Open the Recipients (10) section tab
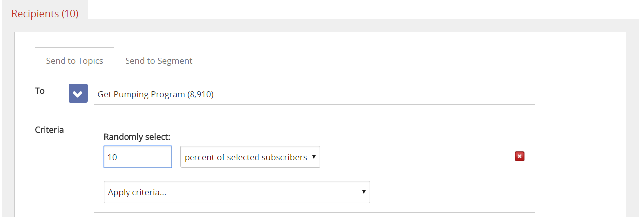 pyautogui.click(x=45, y=14)
